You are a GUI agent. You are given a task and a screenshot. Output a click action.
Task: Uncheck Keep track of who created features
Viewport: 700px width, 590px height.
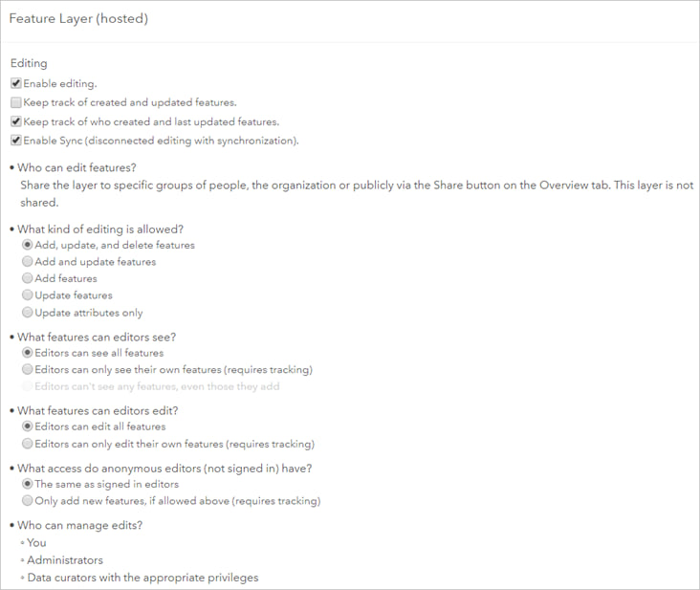[16, 121]
